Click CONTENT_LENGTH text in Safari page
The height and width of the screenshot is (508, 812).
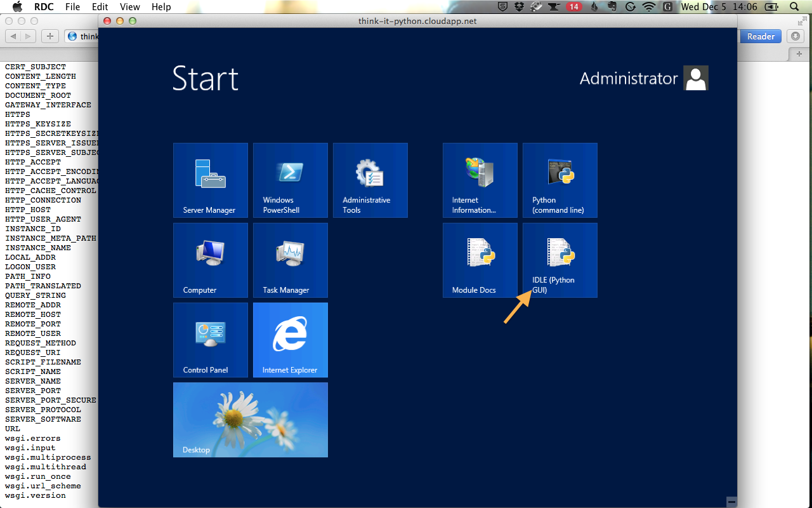coord(41,76)
